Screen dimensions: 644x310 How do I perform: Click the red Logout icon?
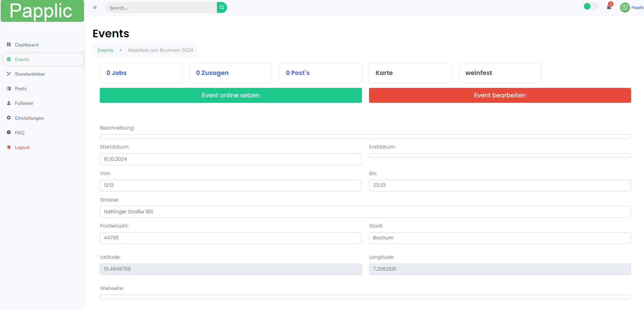9,147
